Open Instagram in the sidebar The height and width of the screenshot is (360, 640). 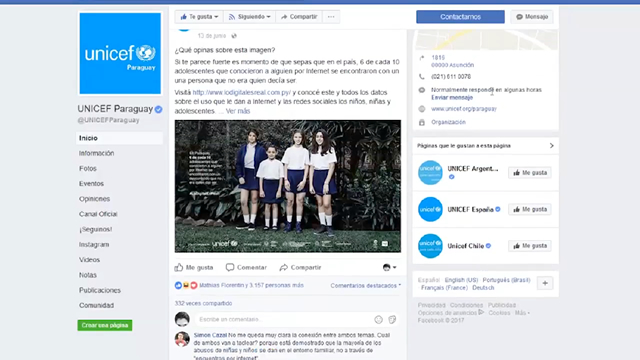[94, 244]
